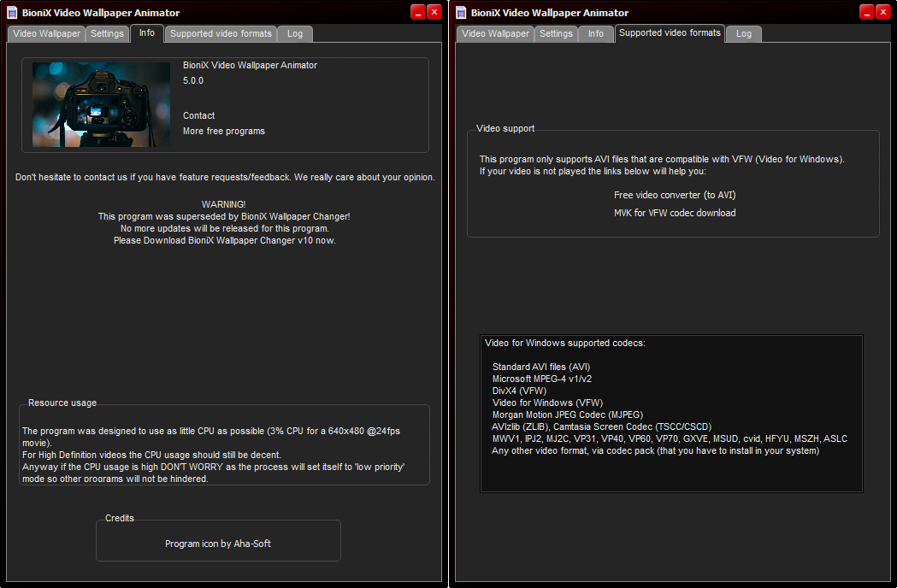897x588 pixels.
Task: Select the Info tab in left window
Action: point(147,33)
